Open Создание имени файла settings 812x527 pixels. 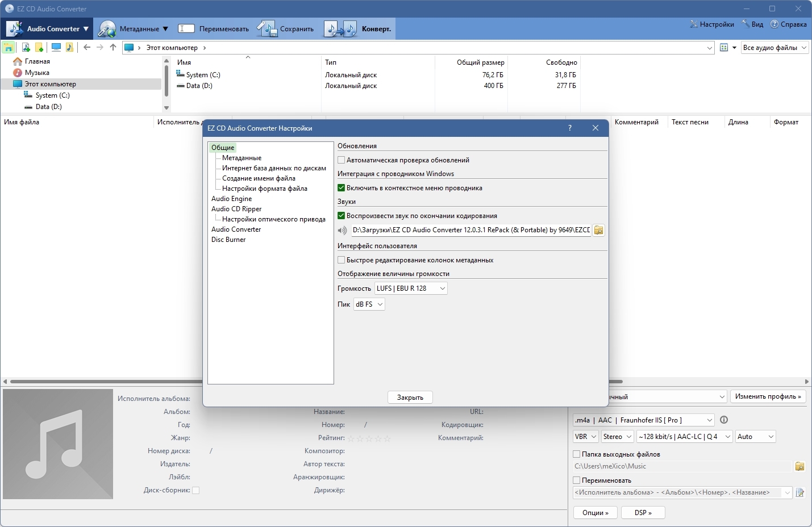(259, 178)
